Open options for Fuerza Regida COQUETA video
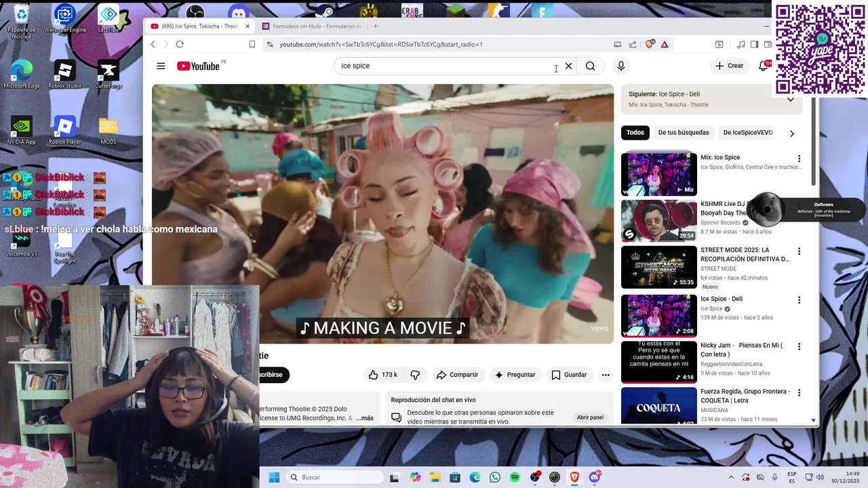 tap(799, 392)
